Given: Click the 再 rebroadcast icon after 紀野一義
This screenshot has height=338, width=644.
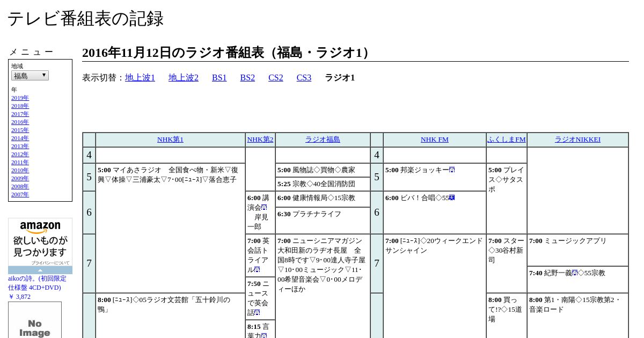Looking at the screenshot, I should (575, 273).
